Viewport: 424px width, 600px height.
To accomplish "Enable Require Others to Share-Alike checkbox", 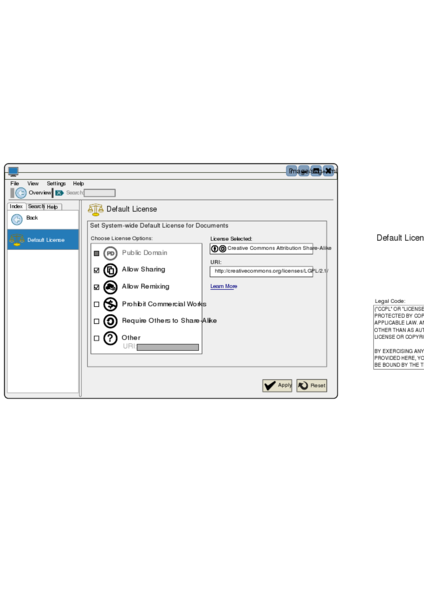I will click(x=96, y=321).
